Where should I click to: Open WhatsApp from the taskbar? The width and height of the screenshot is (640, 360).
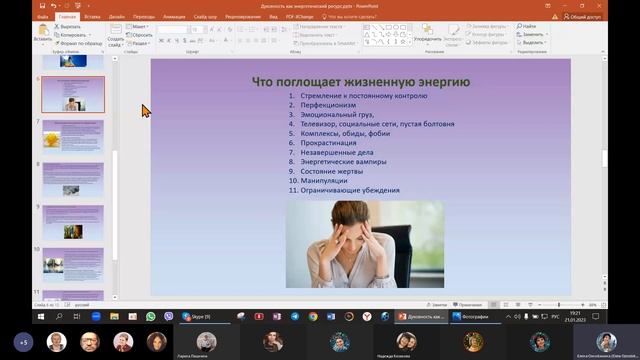pos(151,316)
